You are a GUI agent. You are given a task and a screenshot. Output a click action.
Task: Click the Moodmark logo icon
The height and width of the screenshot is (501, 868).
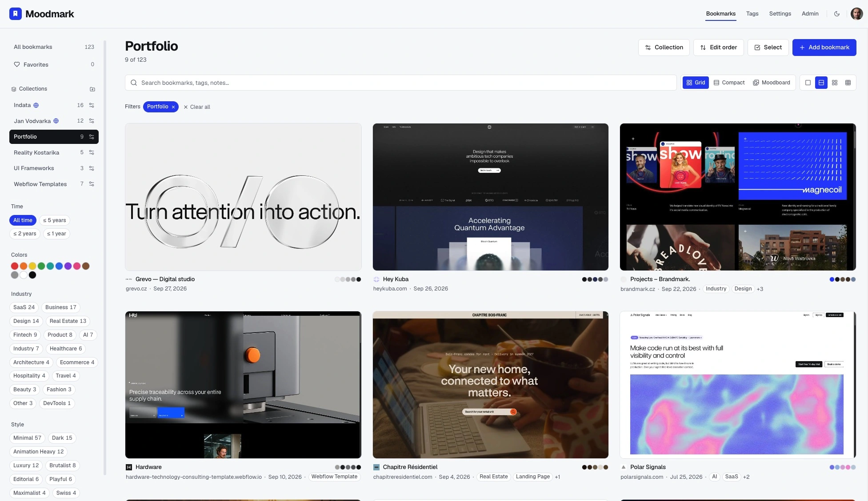pos(16,14)
